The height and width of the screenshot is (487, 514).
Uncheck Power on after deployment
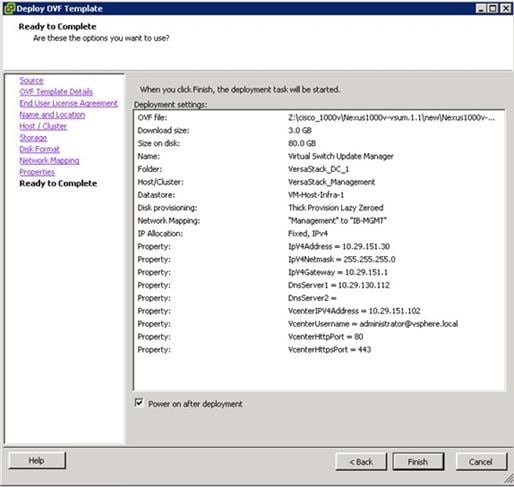click(x=139, y=403)
